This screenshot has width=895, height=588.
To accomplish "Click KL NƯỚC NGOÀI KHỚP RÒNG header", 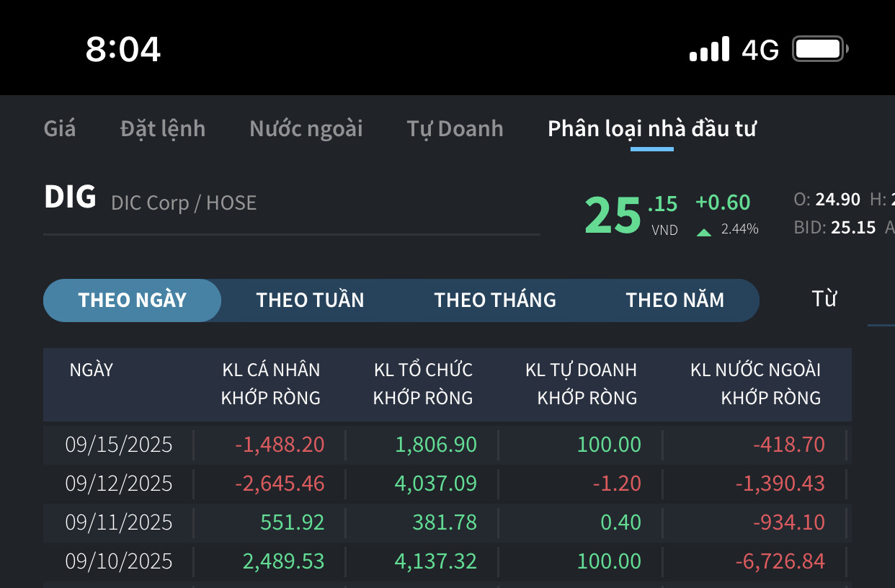I will (x=755, y=383).
